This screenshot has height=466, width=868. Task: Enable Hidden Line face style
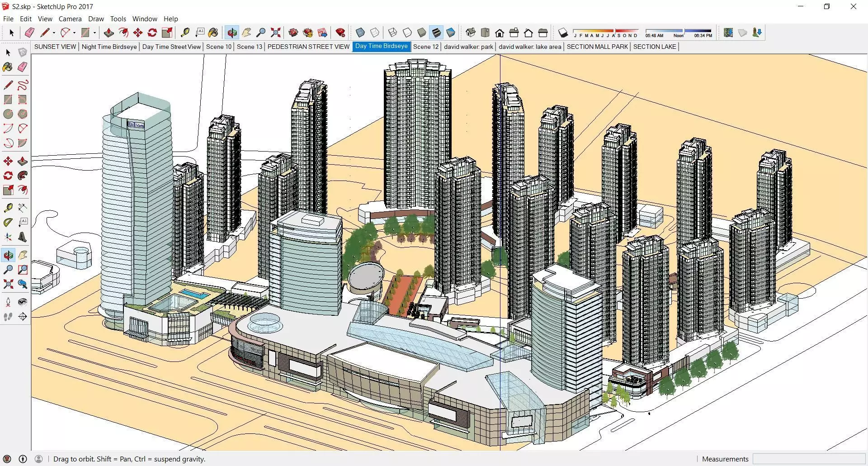click(407, 33)
